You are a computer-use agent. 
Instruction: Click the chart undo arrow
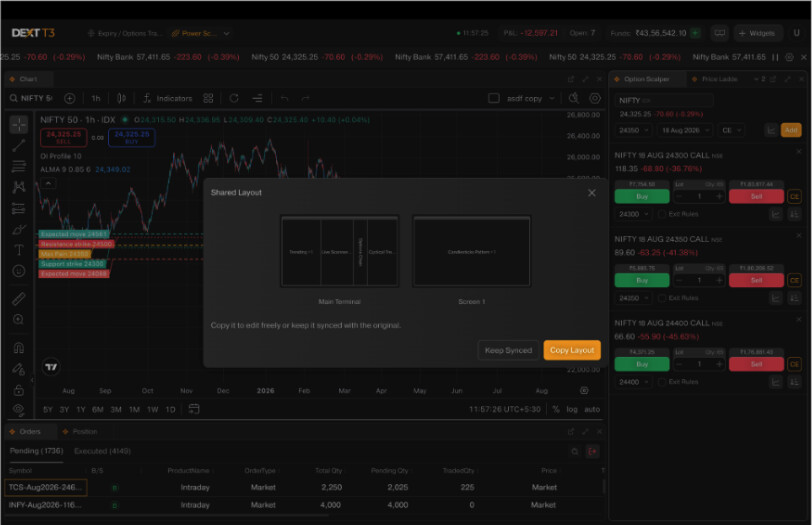tap(284, 98)
